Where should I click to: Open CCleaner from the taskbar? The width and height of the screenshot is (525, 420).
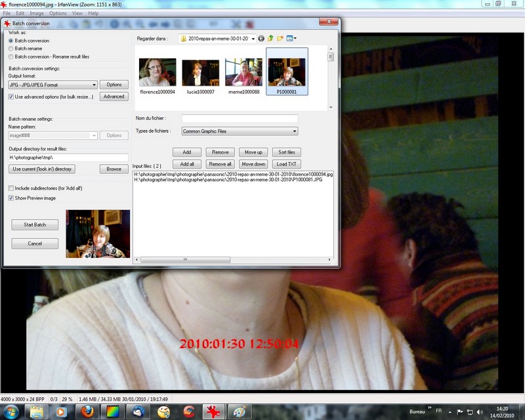pos(189,411)
